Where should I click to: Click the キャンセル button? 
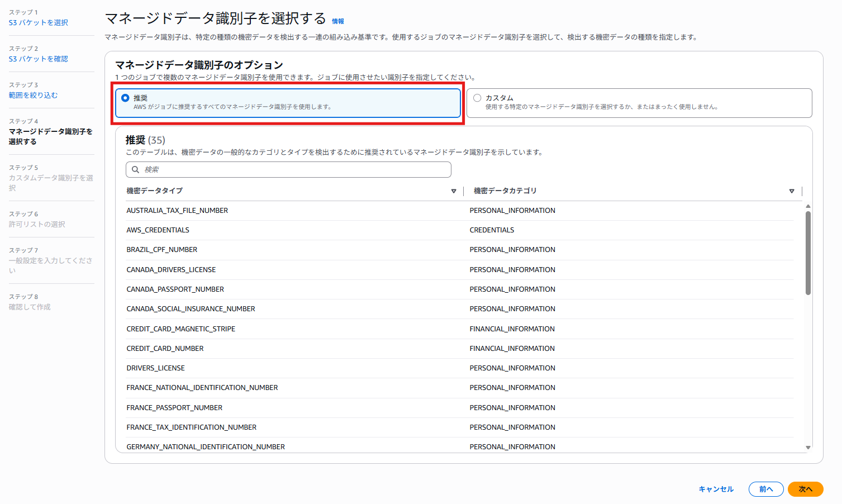point(716,489)
